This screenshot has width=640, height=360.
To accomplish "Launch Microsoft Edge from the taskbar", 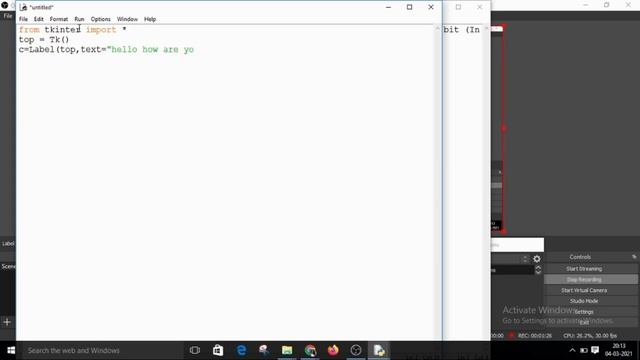I will [x=241, y=350].
